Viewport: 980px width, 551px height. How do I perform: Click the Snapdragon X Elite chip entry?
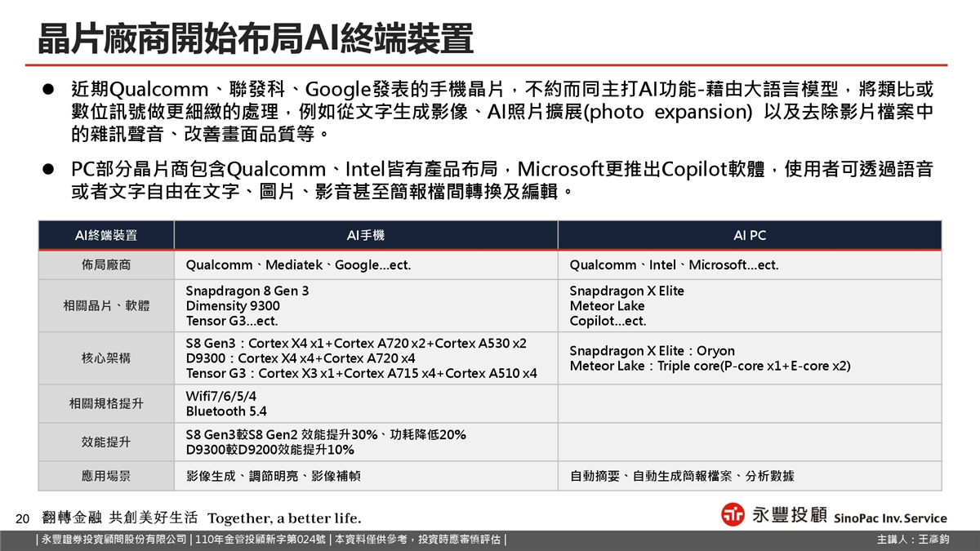(626, 291)
